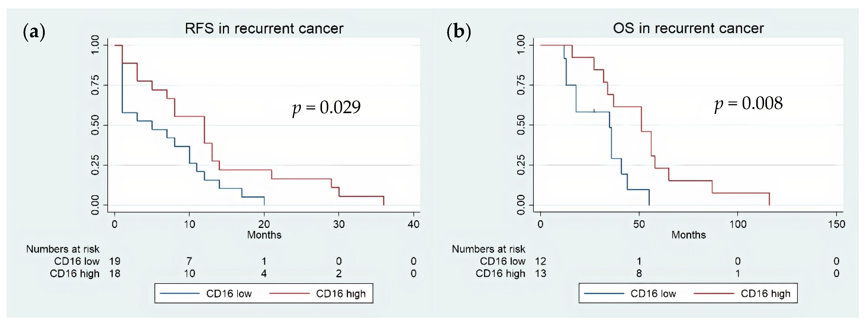This screenshot has width=868, height=323.
Task: Click the at-risk value 7 in RFS table
Action: 189,261
